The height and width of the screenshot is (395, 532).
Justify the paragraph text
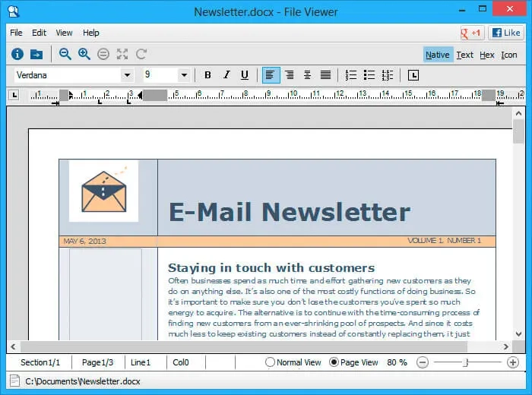[x=325, y=75]
